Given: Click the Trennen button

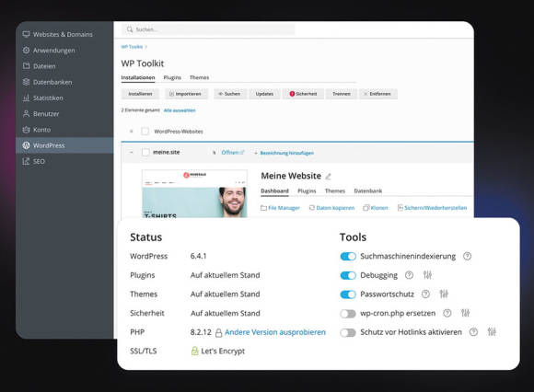Looking at the screenshot, I should click(x=342, y=94).
